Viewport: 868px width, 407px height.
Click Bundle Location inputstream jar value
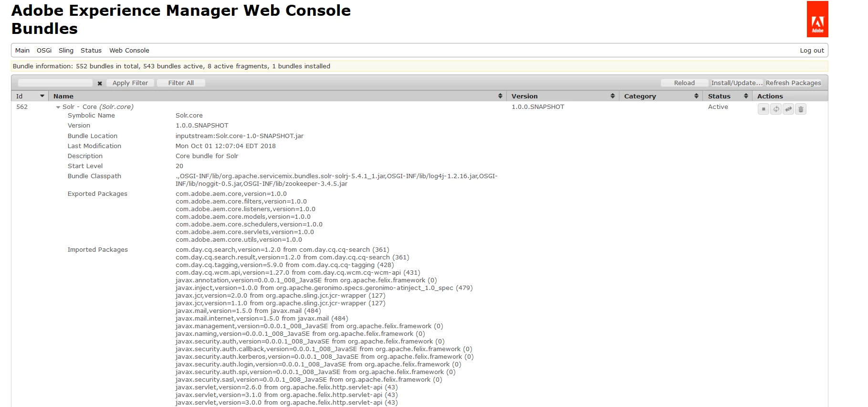[240, 136]
